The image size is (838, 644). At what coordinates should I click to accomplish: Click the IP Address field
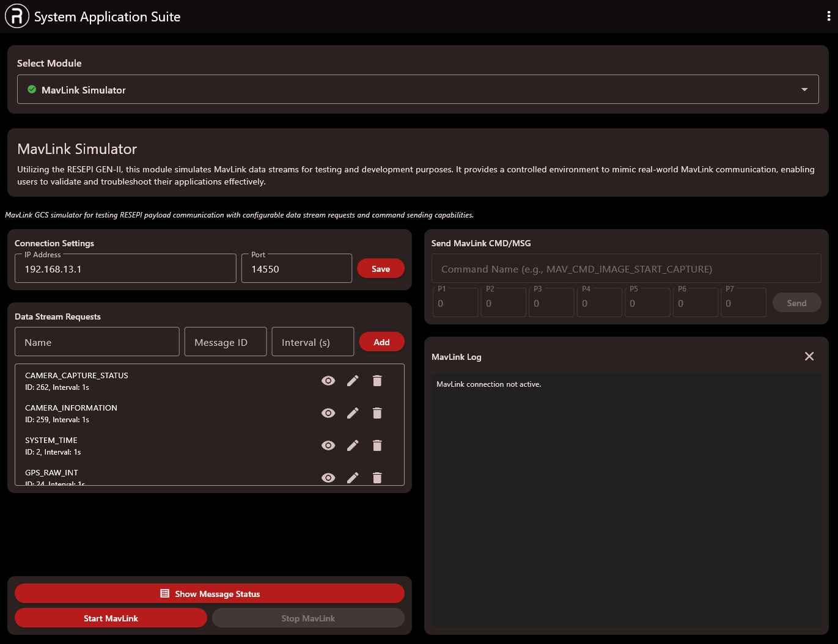(125, 269)
